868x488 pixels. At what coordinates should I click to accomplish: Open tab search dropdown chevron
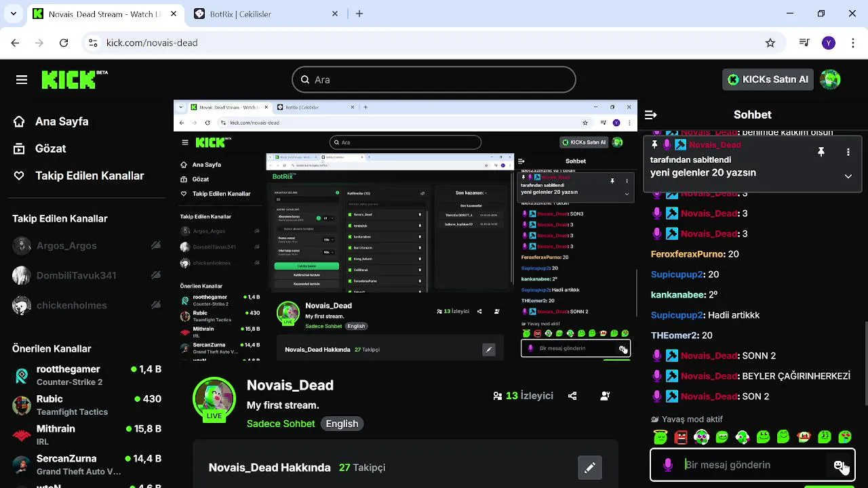pyautogui.click(x=13, y=14)
